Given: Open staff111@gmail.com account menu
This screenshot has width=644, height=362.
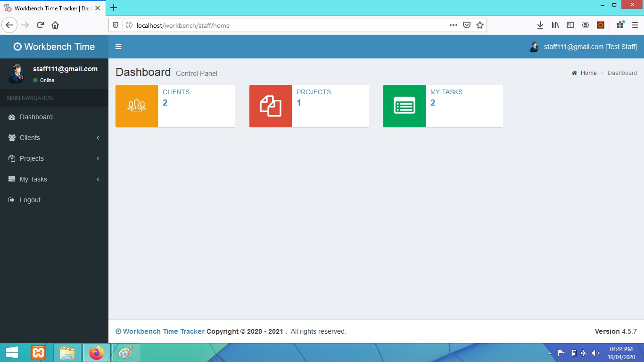Looking at the screenshot, I should [584, 46].
